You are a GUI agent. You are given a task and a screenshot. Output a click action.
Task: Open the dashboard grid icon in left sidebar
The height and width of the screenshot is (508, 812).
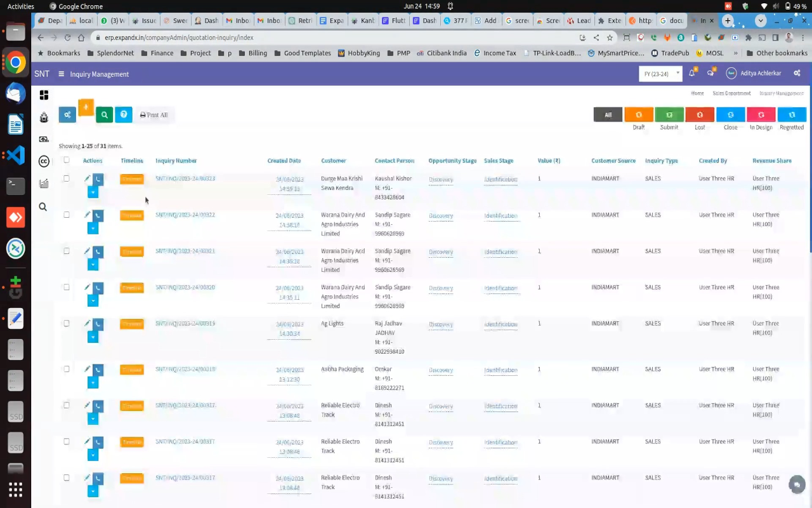pyautogui.click(x=44, y=95)
